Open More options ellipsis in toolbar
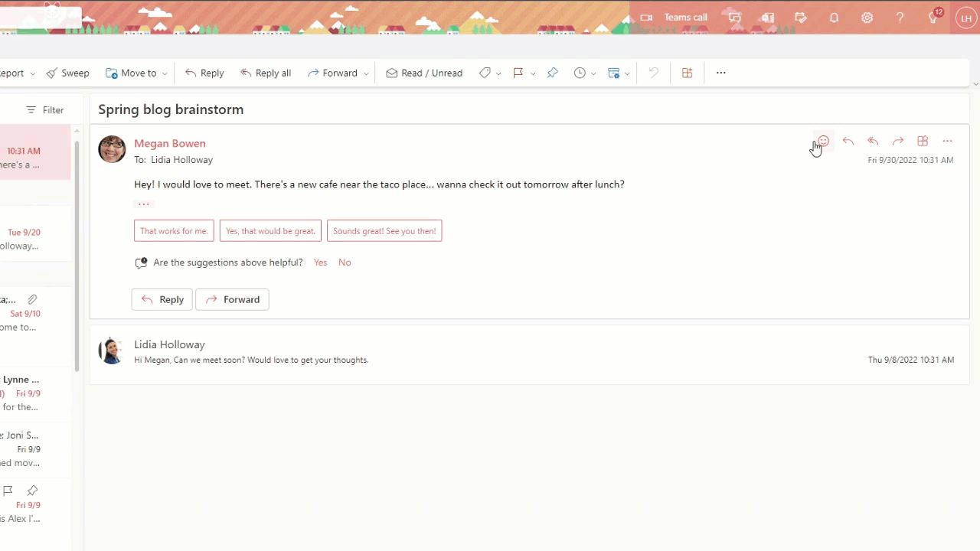The width and height of the screenshot is (980, 551). pyautogui.click(x=720, y=73)
